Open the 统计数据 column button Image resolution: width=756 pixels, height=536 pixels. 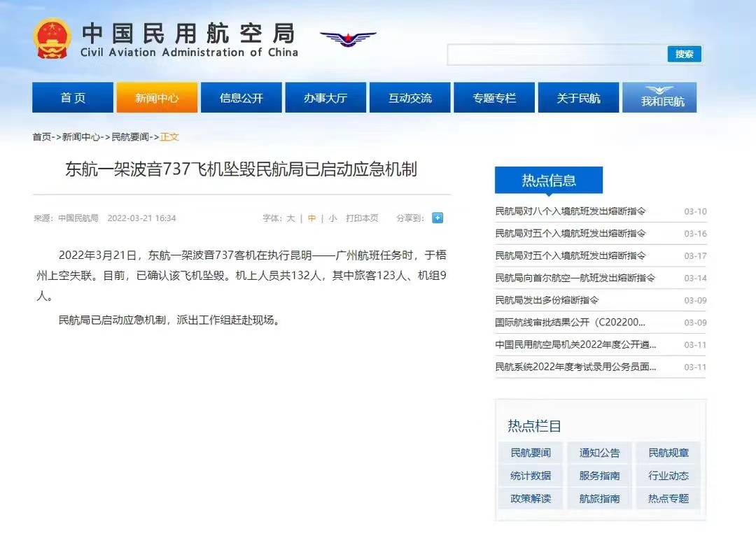(531, 475)
